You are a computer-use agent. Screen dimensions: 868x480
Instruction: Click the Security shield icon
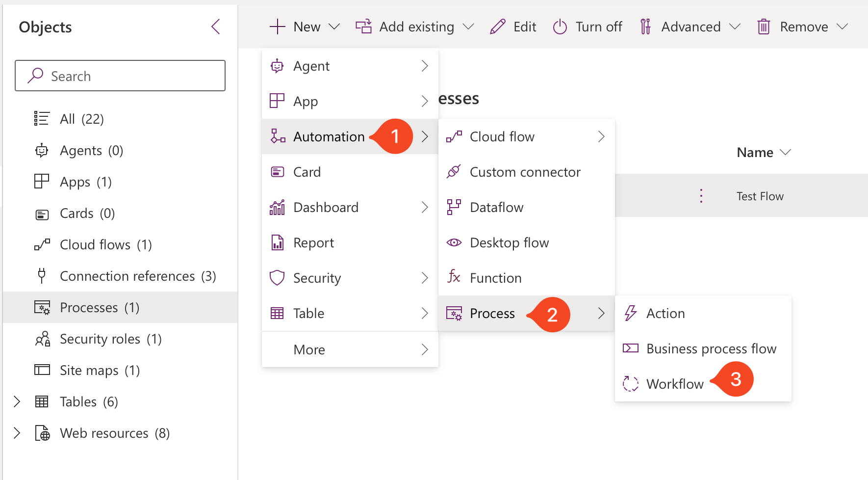point(277,278)
